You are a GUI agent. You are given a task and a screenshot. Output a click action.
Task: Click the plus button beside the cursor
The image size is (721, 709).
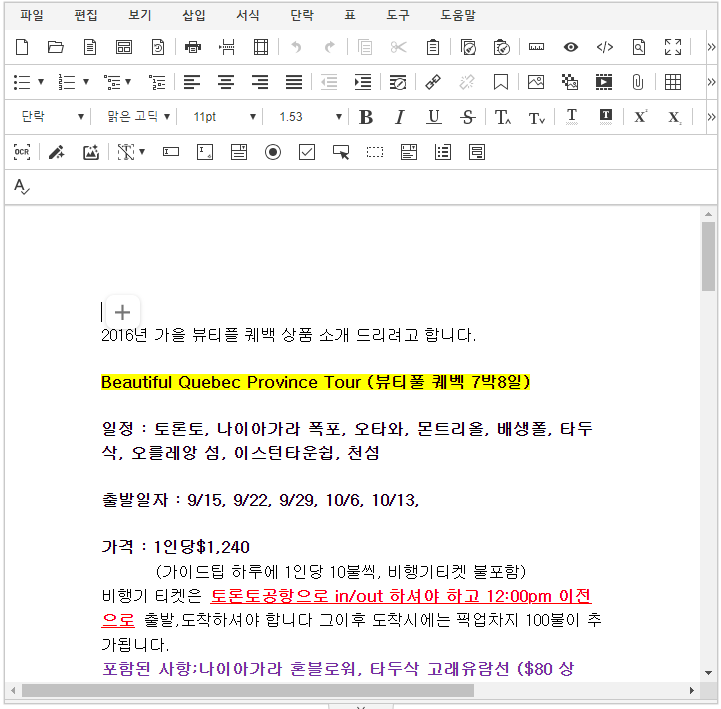(122, 312)
